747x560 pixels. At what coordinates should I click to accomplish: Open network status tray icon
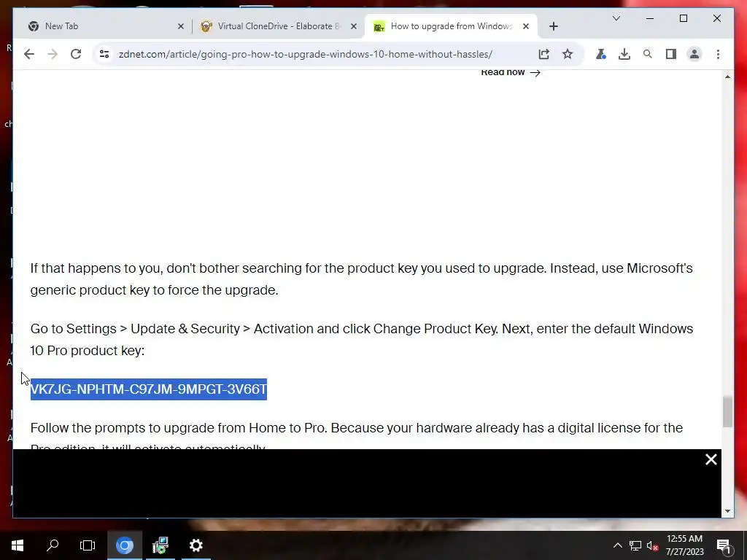tap(635, 545)
